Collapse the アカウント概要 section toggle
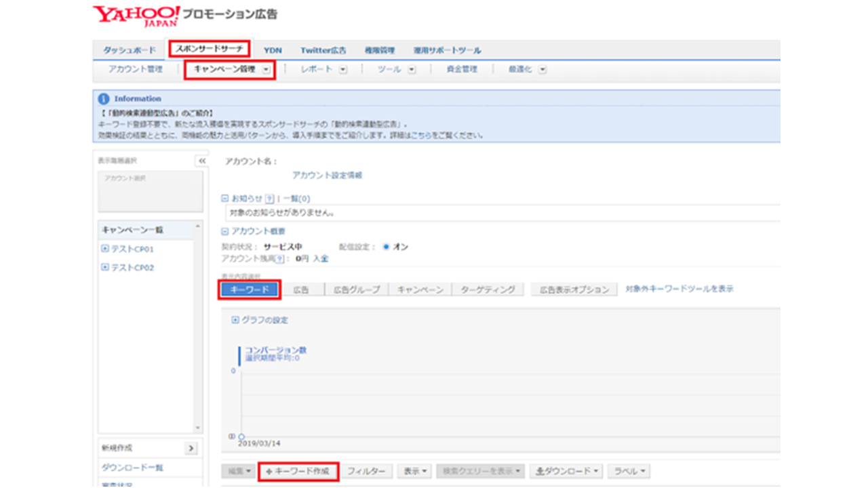Image resolution: width=868 pixels, height=488 pixels. 225,231
